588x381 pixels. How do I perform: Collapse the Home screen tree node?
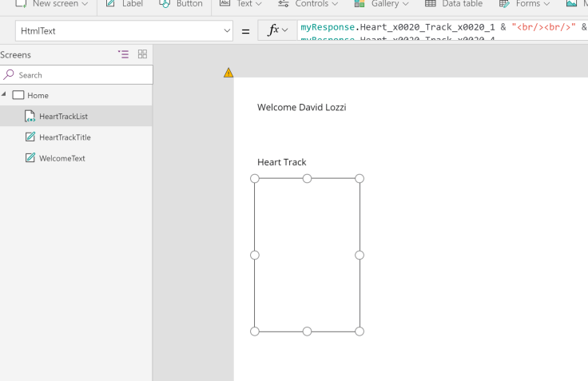pos(4,93)
